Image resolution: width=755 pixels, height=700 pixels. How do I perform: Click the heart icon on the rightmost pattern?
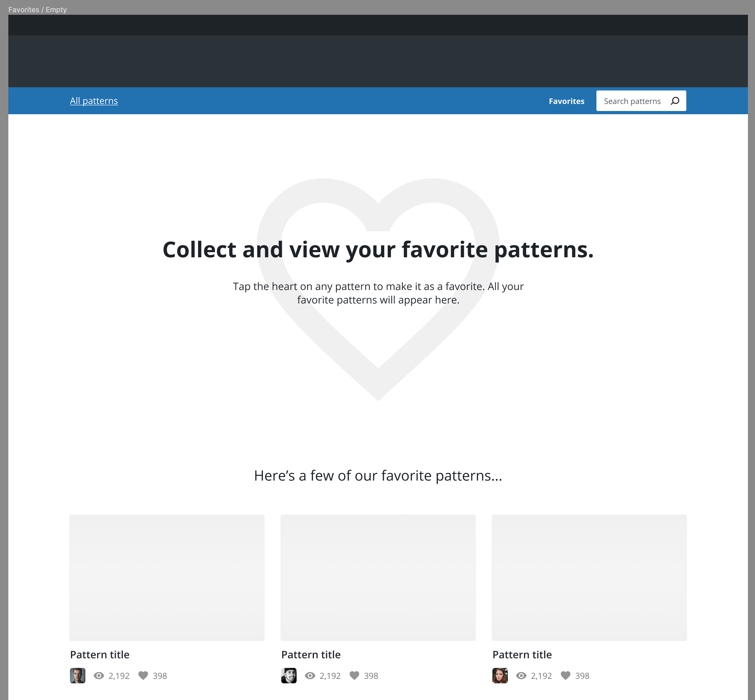tap(566, 676)
